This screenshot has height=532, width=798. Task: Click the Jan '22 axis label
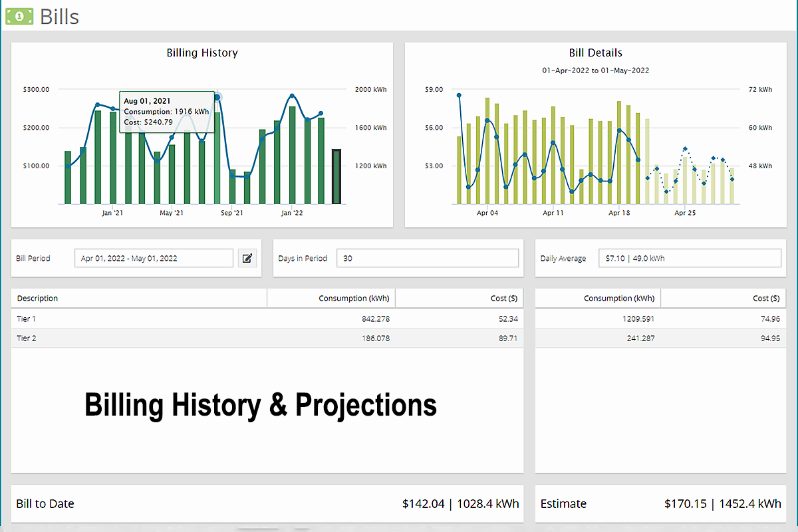(x=292, y=213)
